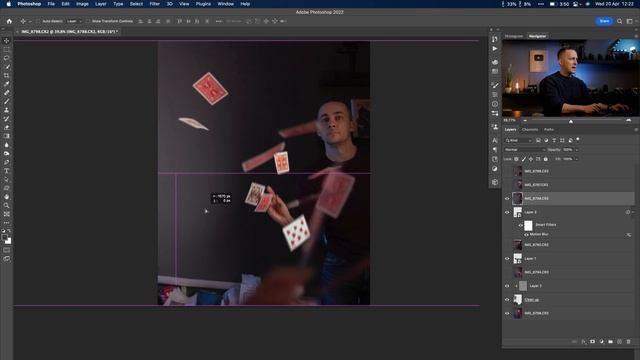Click lock position icon in Layers panel
640x360 pixels.
pyautogui.click(x=531, y=159)
